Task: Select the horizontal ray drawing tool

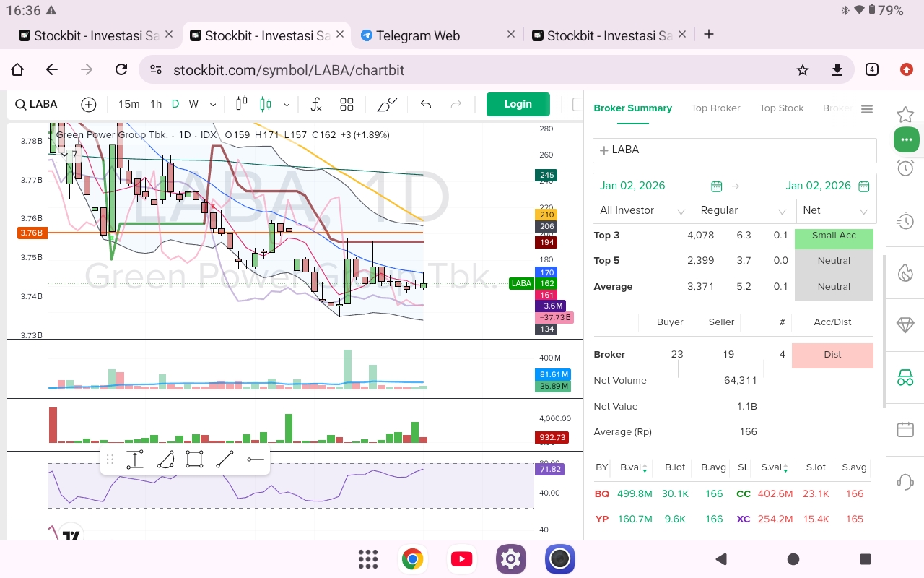Action: 255,460
